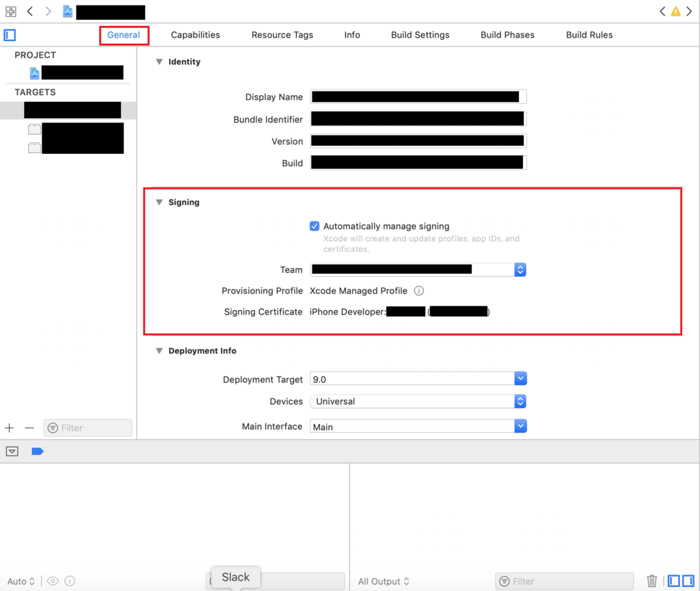Click the Version field
700x591 pixels.
(418, 141)
